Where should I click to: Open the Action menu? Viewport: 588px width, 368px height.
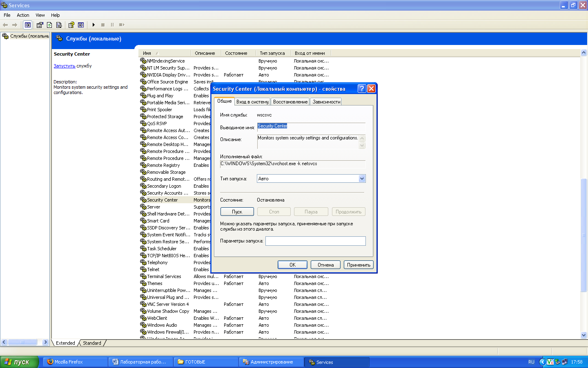point(23,15)
